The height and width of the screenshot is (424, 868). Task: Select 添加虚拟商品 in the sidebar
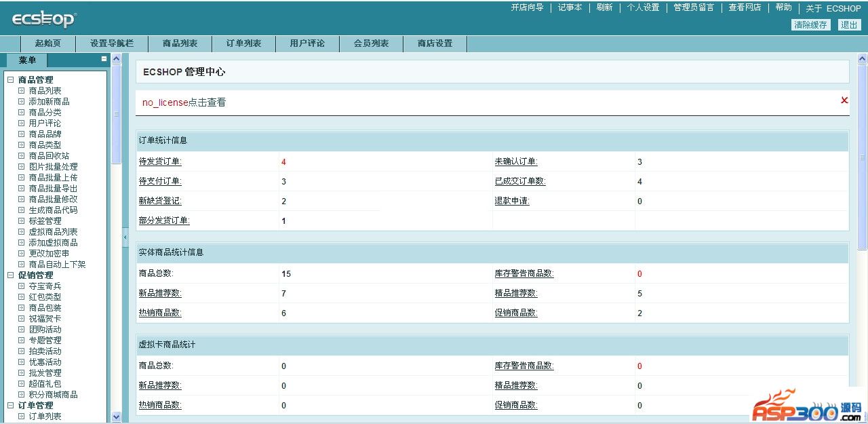[x=53, y=243]
